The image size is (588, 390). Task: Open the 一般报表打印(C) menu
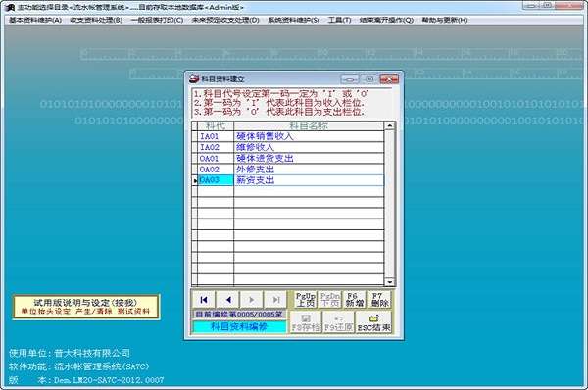[157, 20]
